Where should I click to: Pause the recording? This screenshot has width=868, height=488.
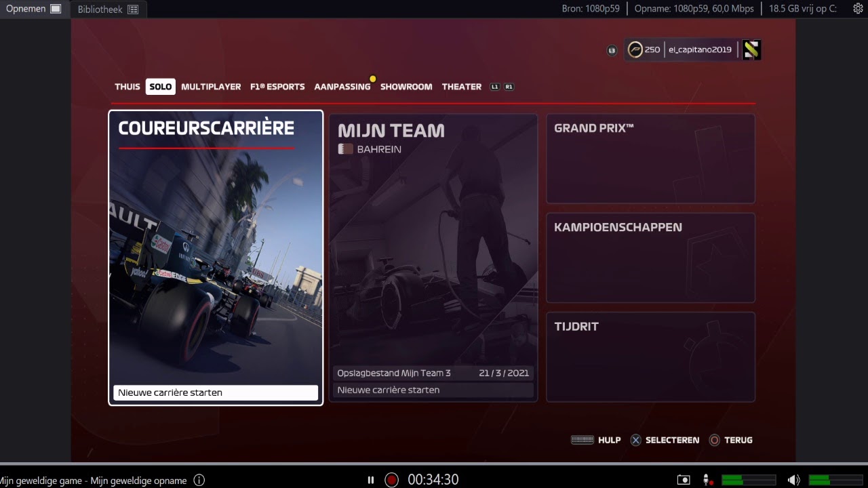(370, 480)
